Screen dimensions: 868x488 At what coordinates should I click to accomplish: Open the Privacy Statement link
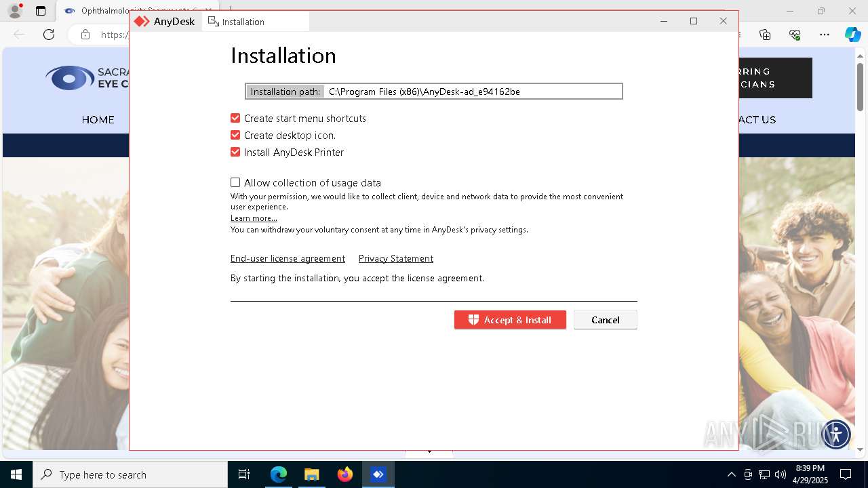(396, 258)
